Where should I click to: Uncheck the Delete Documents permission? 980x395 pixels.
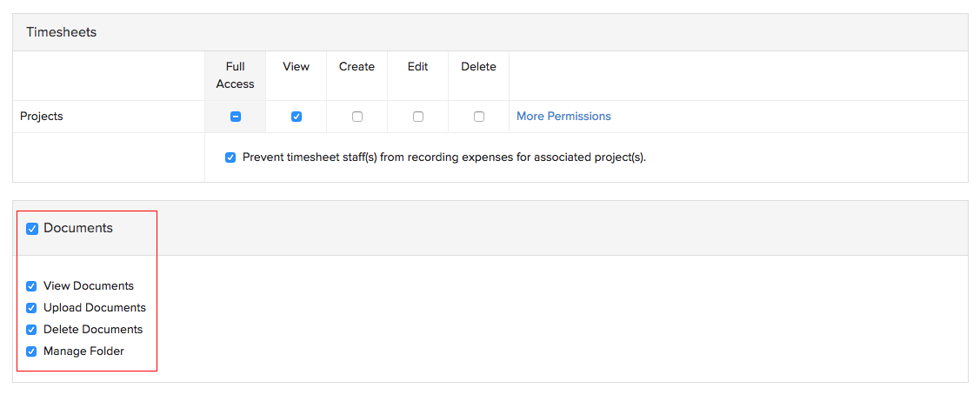click(32, 330)
